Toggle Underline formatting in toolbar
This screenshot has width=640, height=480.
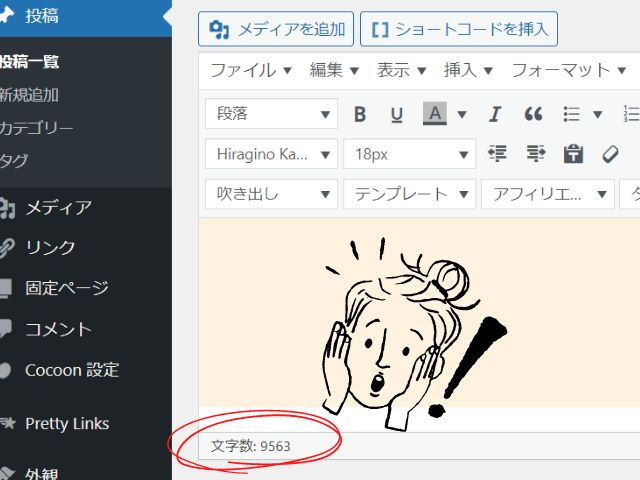(x=396, y=114)
